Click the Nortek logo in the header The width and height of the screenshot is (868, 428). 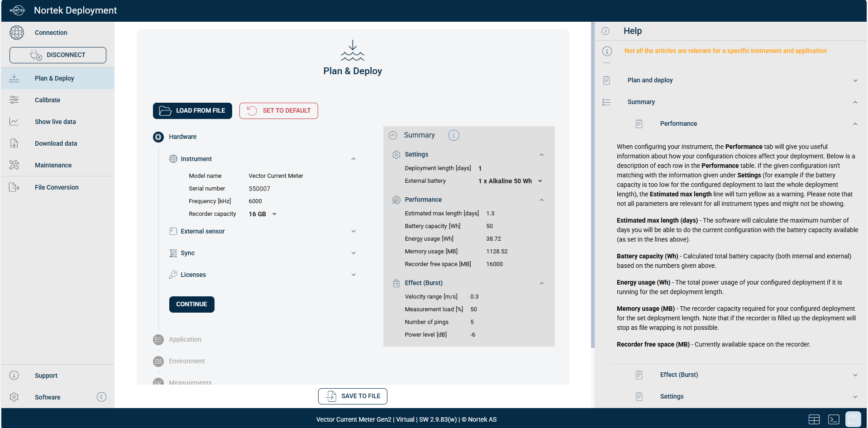[17, 10]
